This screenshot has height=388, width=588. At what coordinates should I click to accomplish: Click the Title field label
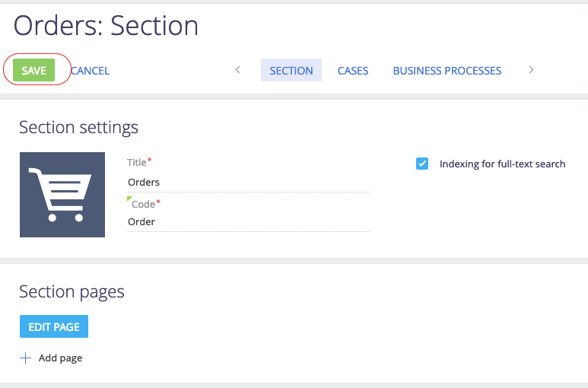[137, 163]
